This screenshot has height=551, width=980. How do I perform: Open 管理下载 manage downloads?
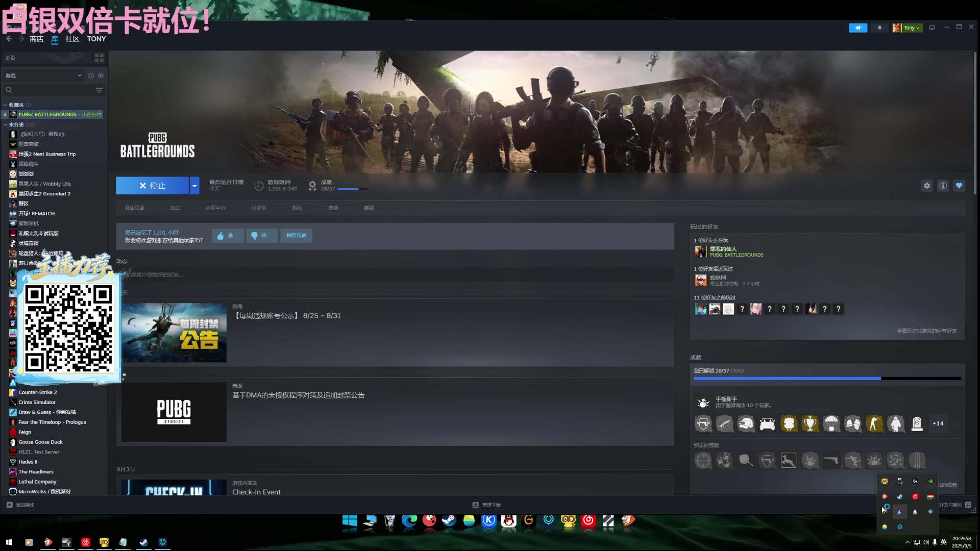(486, 505)
